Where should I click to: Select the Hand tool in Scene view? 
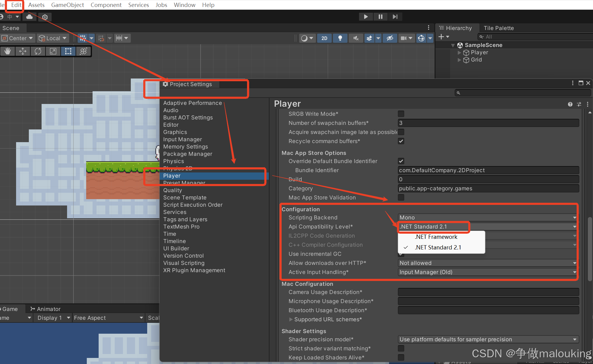(8, 51)
